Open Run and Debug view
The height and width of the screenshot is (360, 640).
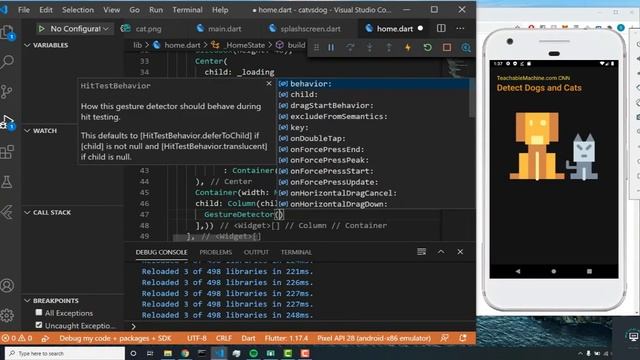(x=7, y=122)
